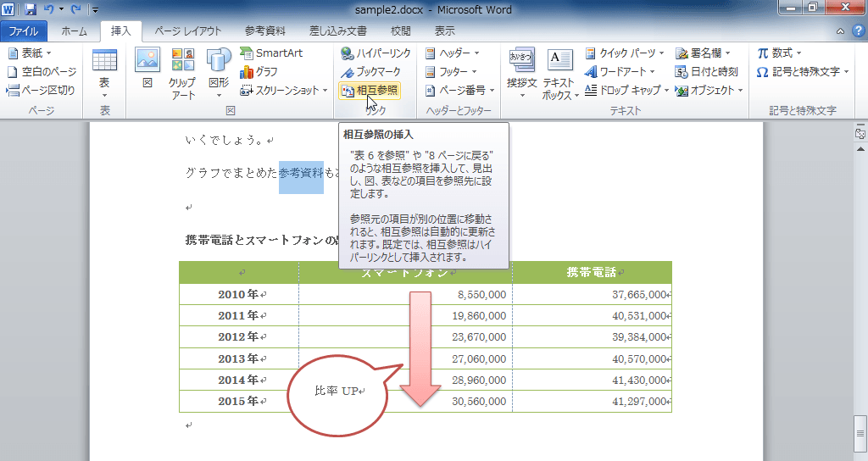Viewport: 868px width, 461px height.
Task: Click the value 41,297,000
Action: click(639, 401)
